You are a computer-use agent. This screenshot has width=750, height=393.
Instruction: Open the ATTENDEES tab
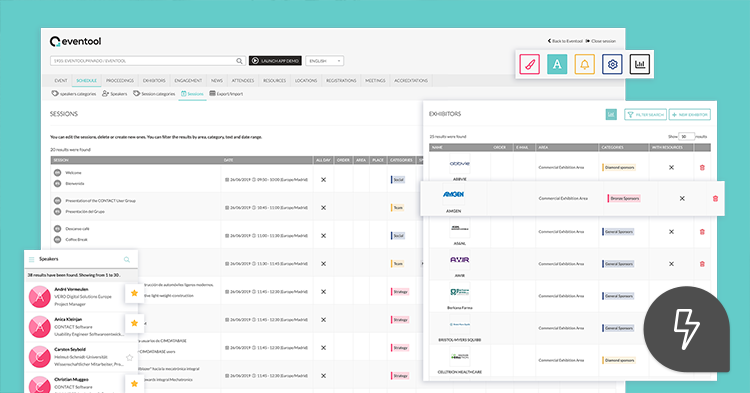click(x=243, y=81)
